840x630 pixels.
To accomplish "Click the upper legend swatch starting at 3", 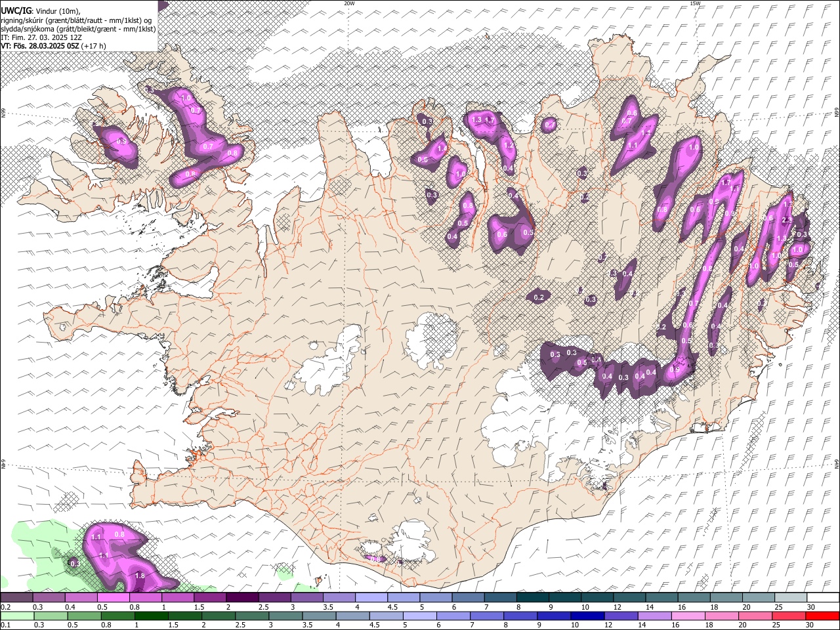I will coord(306,598).
